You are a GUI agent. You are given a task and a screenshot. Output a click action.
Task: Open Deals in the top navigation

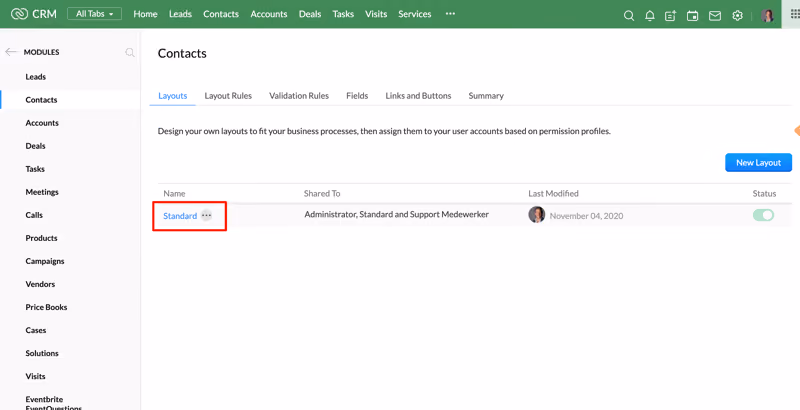[x=310, y=14]
